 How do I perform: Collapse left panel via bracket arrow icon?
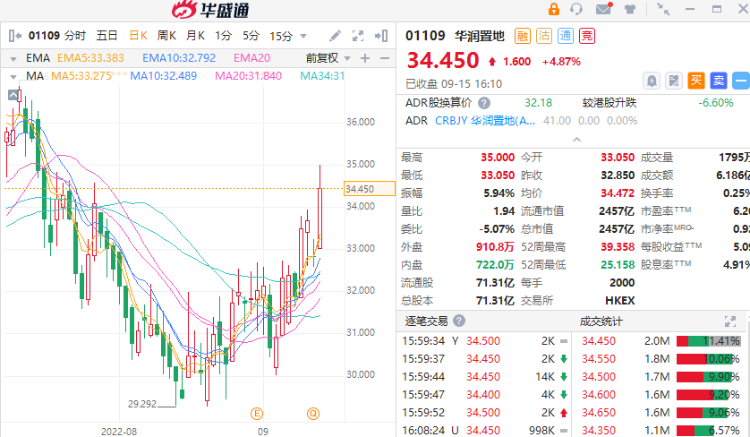15,36
